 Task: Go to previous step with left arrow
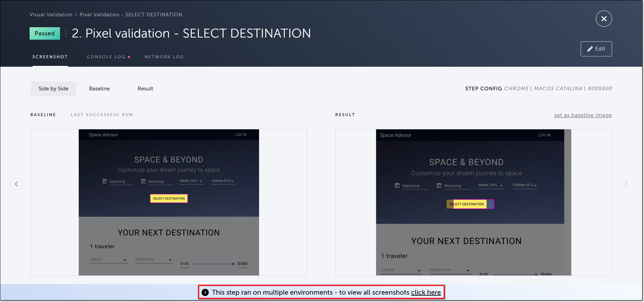(x=17, y=184)
